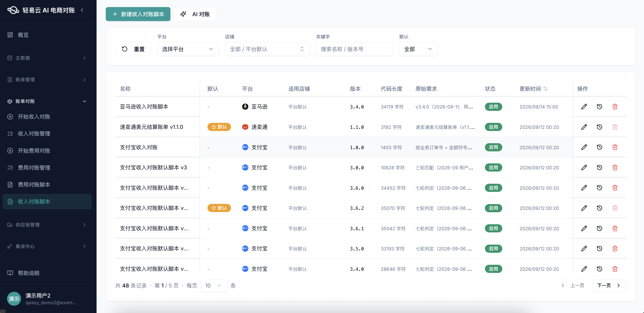Delete the version 3.6.0 script
Image resolution: width=644 pixels, height=313 pixels.
pos(615,188)
